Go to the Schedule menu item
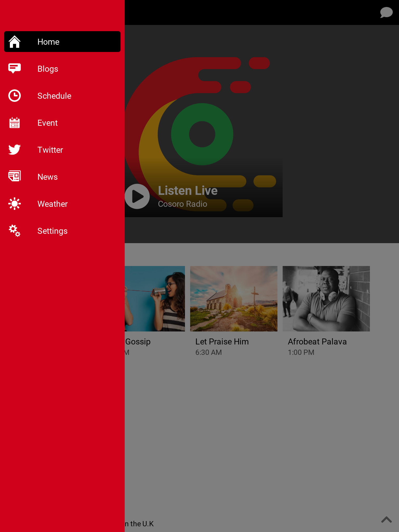The image size is (399, 532). (54, 96)
